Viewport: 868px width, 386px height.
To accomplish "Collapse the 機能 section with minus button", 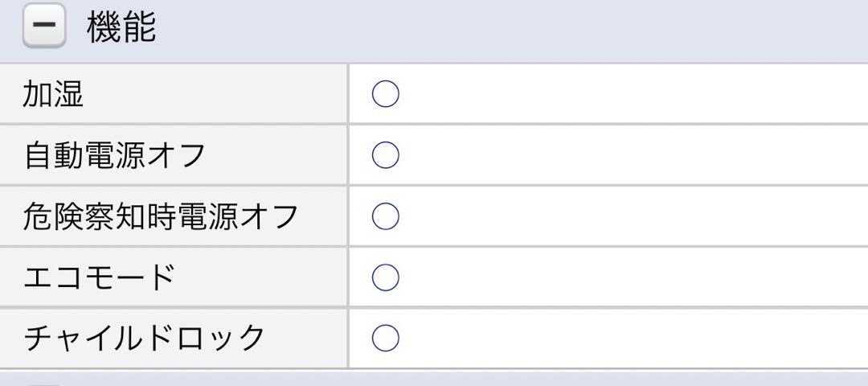I will coord(44,26).
